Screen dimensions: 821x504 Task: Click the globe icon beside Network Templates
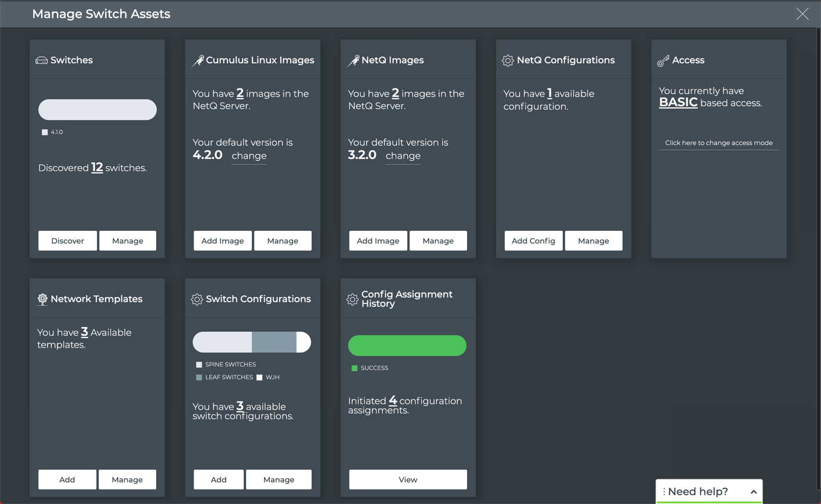pyautogui.click(x=42, y=299)
